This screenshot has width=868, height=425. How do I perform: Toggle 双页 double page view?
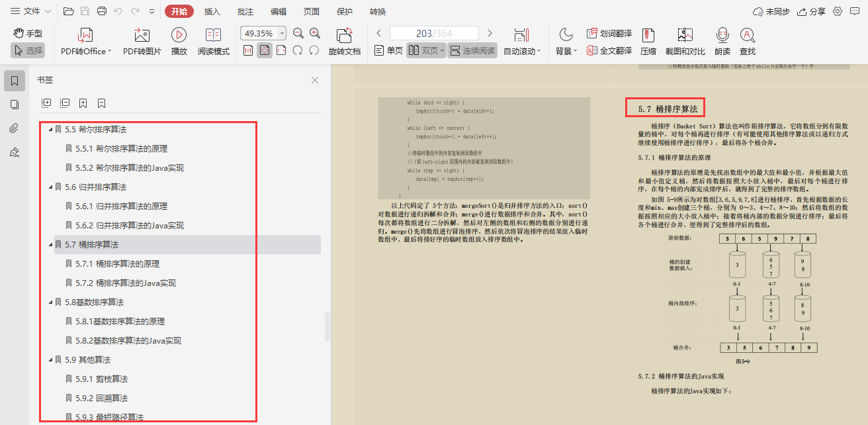coord(425,50)
